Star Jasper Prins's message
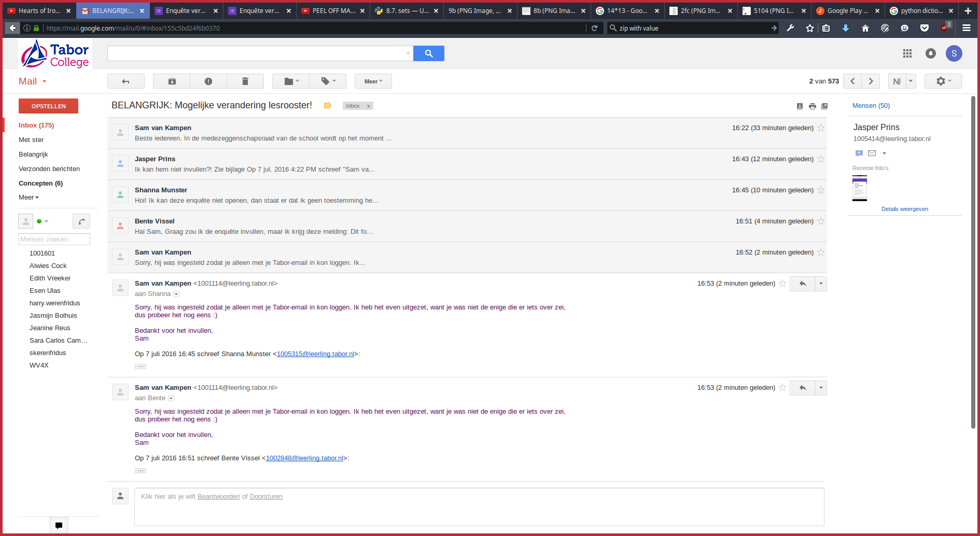Screen dimensions: 980x536 (821, 159)
